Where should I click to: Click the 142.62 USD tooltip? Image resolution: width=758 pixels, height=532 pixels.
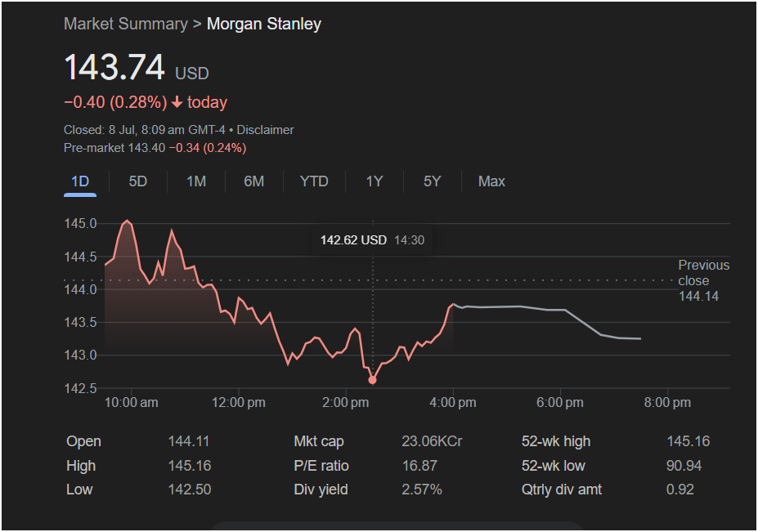(372, 240)
